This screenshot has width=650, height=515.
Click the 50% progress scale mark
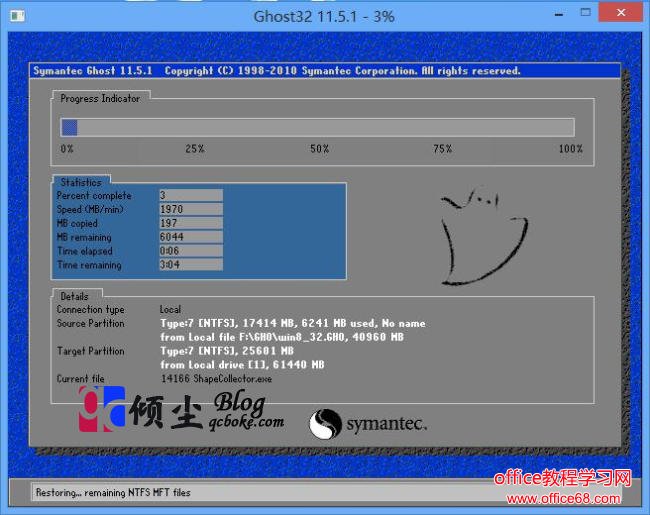click(320, 149)
